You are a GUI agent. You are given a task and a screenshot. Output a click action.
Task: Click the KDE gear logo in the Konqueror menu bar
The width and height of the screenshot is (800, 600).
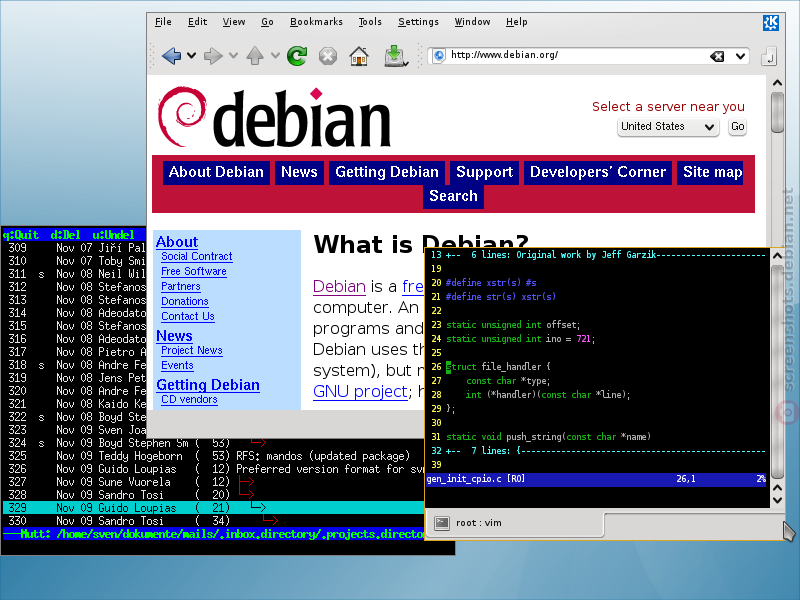771,22
